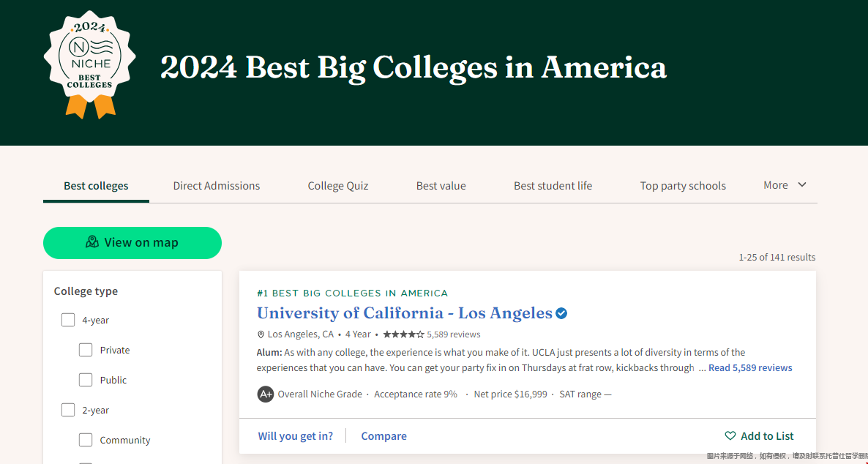Go to the College Quiz tab
Screen dimensions: 868x464
click(338, 186)
